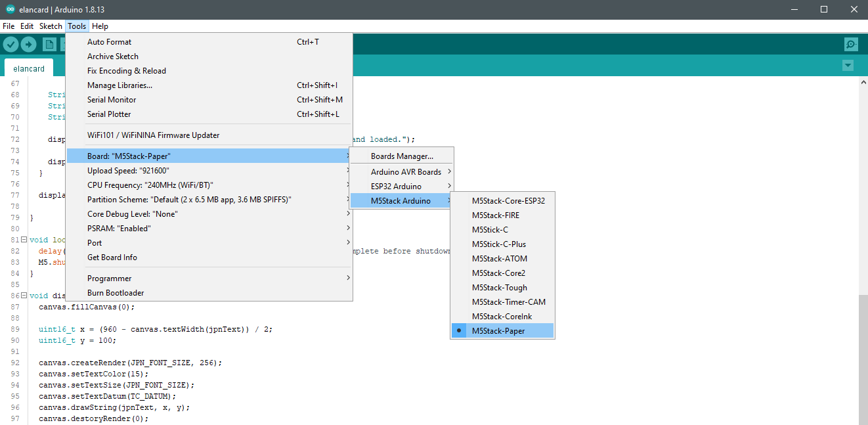
Task: Select M5Stack-Tough board
Action: [503, 288]
